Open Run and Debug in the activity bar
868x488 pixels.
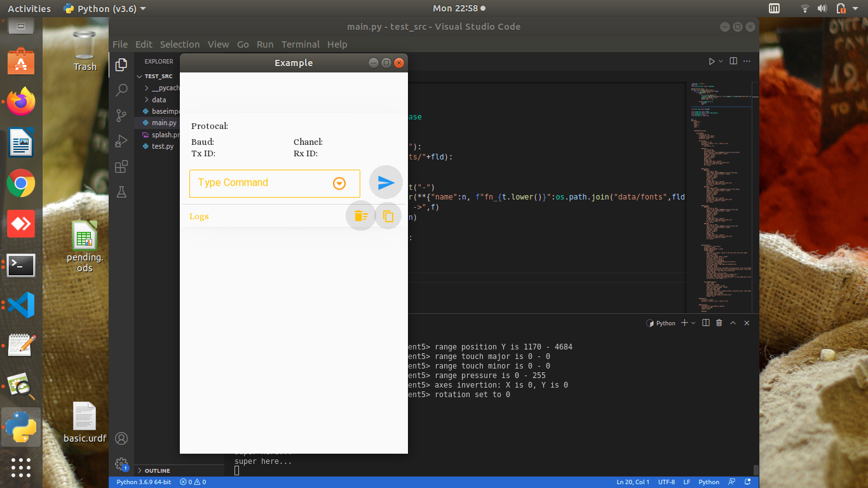pos(121,140)
